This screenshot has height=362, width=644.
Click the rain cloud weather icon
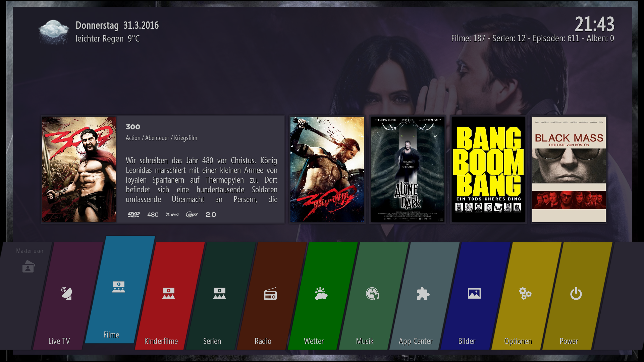(54, 32)
